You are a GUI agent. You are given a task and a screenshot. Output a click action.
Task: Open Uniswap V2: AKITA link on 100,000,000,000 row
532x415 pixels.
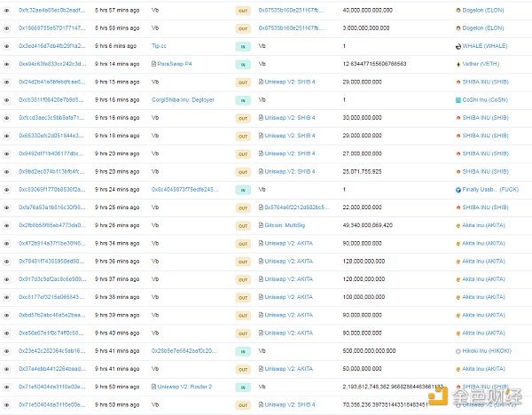289,297
